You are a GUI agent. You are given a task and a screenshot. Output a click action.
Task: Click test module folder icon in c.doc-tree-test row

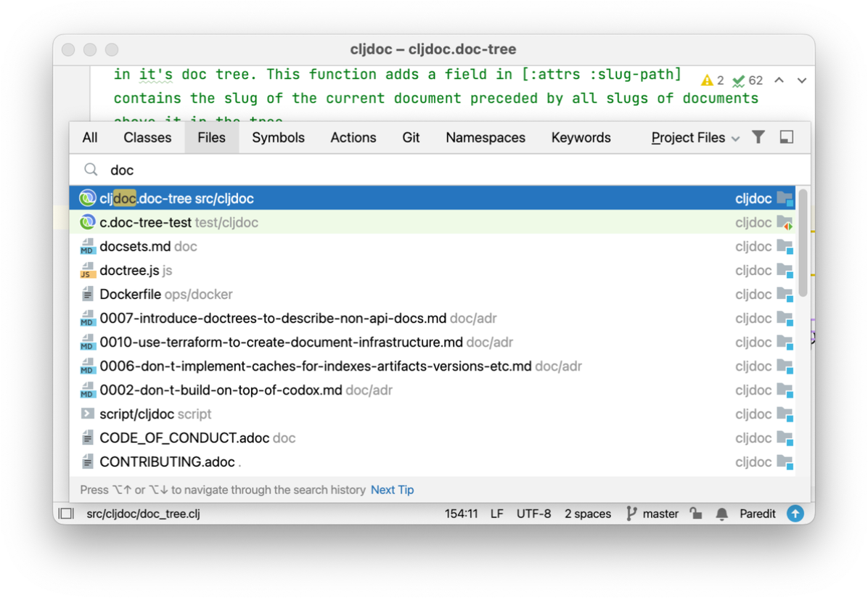point(785,223)
